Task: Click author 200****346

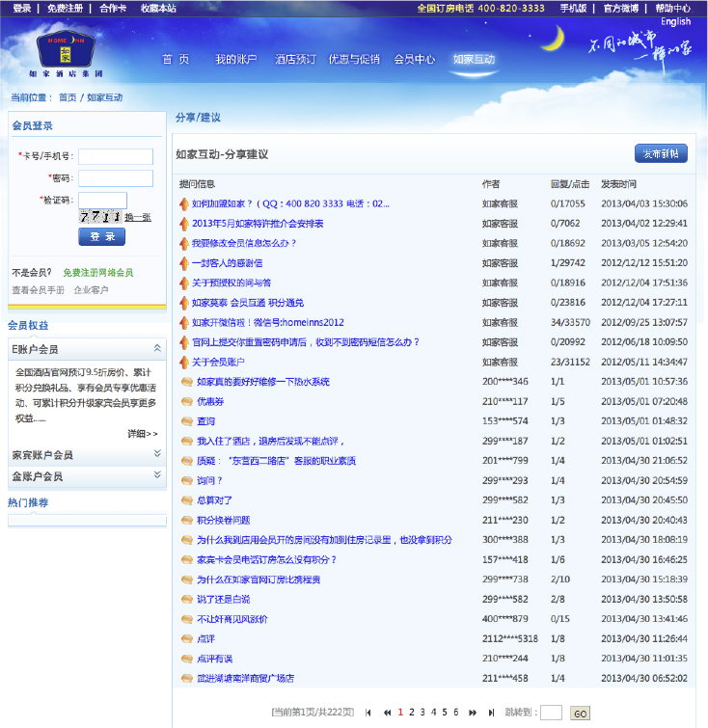Action: click(x=505, y=382)
